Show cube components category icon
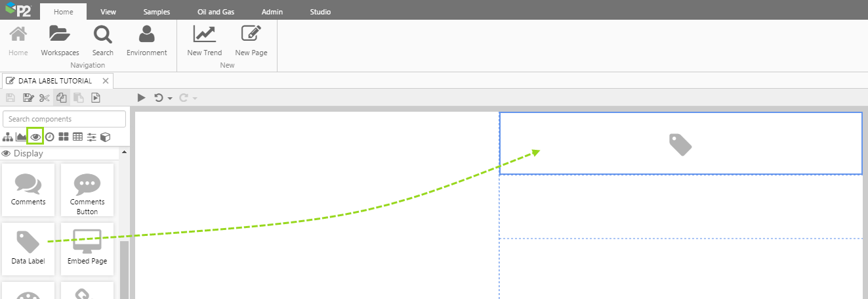The width and height of the screenshot is (868, 299). pos(105,137)
